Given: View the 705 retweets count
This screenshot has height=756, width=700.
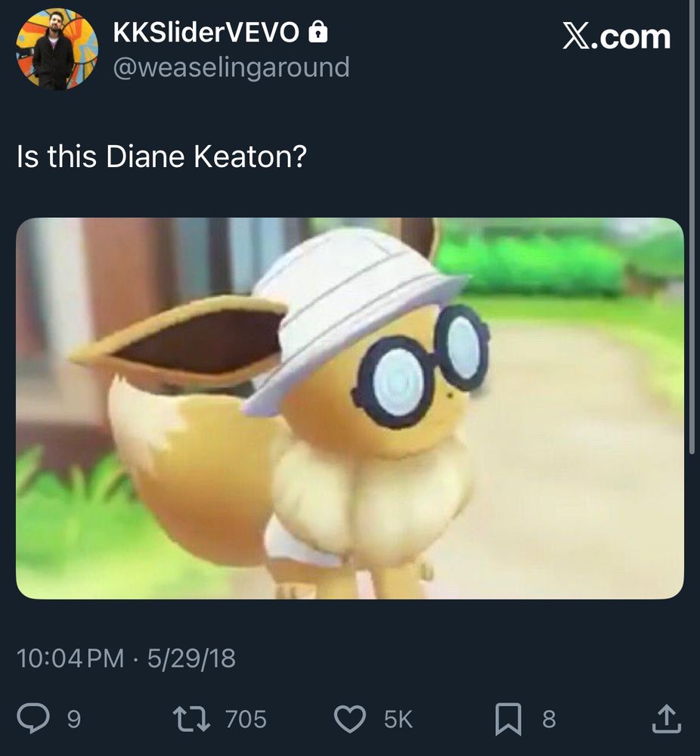Looking at the screenshot, I should click(x=246, y=719).
